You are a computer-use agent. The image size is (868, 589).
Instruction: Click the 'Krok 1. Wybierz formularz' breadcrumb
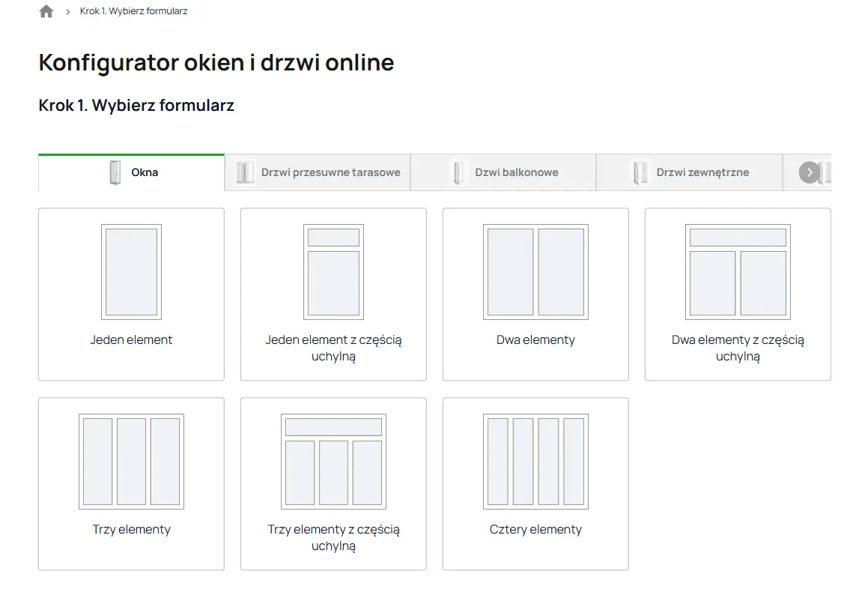click(x=133, y=11)
